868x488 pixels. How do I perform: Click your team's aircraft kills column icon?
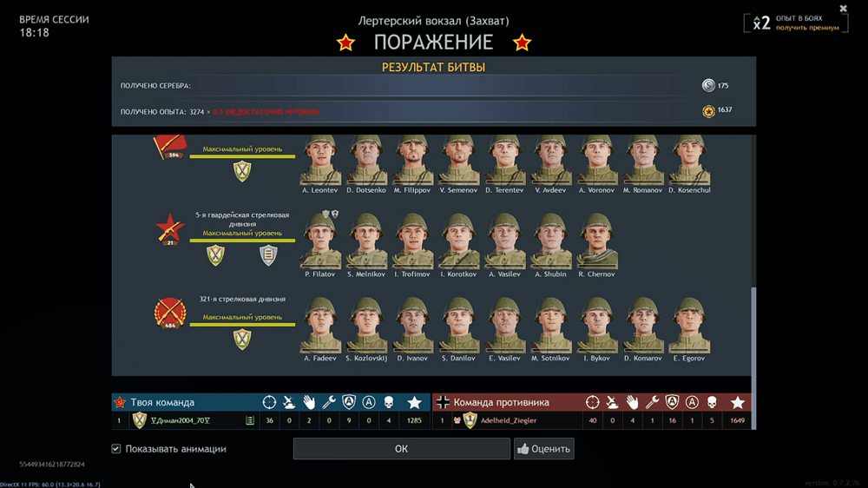click(289, 402)
